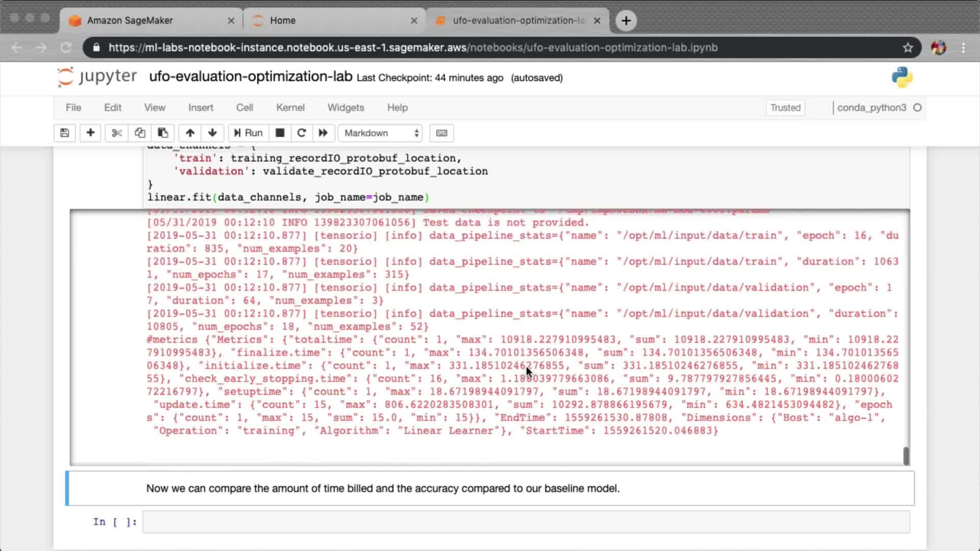Cut selected cells with scissors icon
980x551 pixels.
[117, 133]
